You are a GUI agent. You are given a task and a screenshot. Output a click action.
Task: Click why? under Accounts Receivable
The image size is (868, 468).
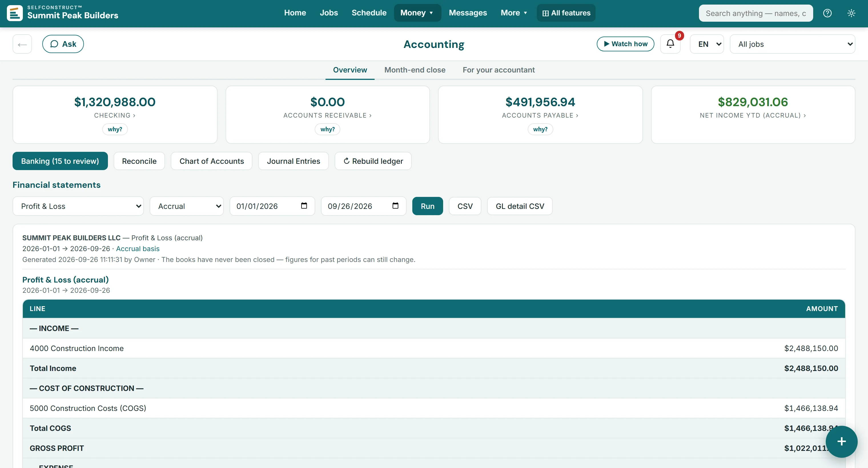pos(327,129)
